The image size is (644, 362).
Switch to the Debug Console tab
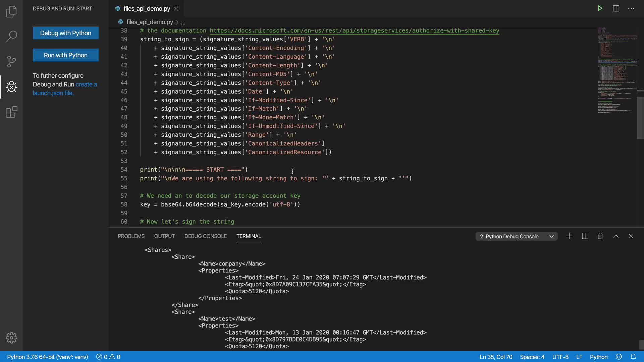tap(205, 236)
